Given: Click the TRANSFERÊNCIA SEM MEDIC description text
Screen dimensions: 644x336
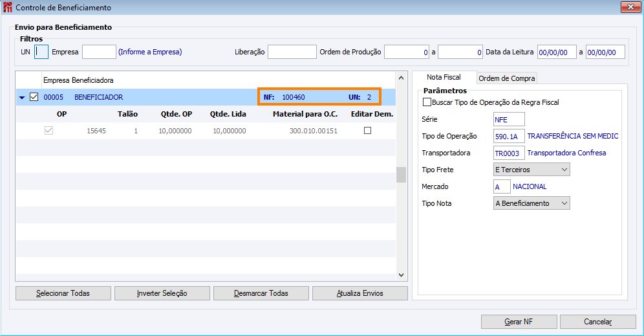Looking at the screenshot, I should tap(572, 136).
